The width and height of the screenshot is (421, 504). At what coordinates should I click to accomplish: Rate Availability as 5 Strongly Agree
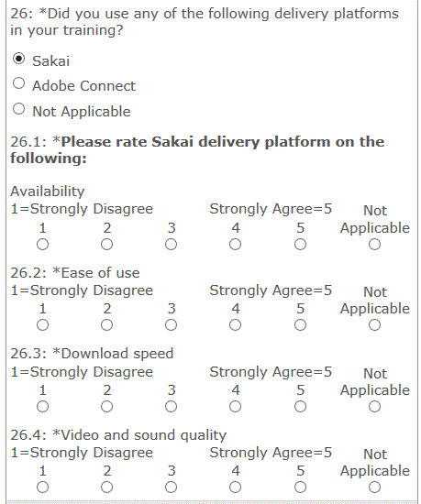pos(301,245)
